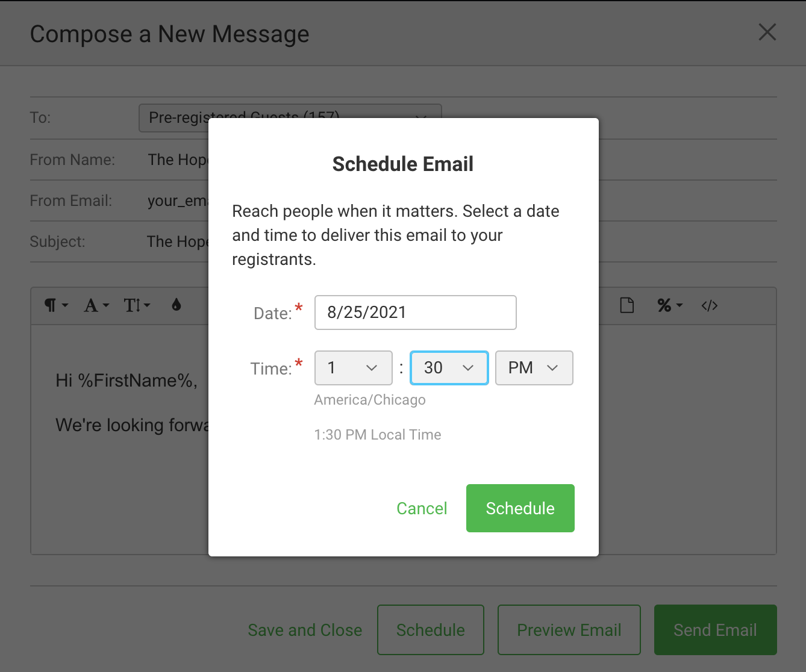Click the text color droplet icon
Screen dimensions: 806x672
pyautogui.click(x=177, y=305)
